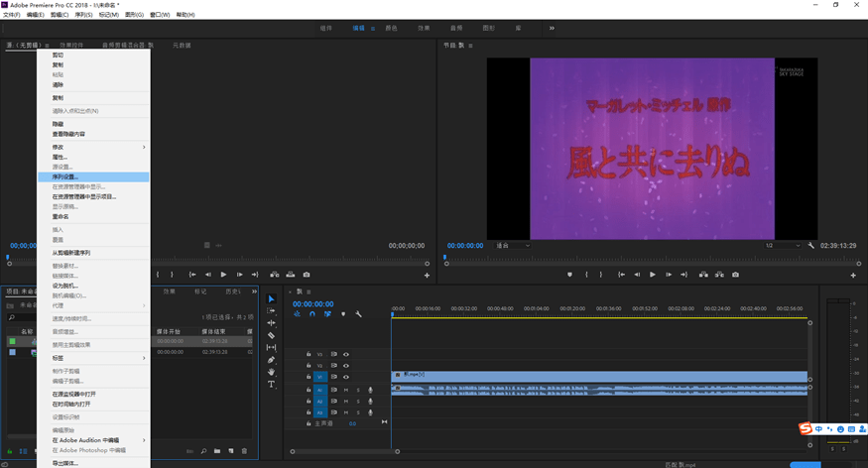Select the Pen tool in the toolbox
The height and width of the screenshot is (468, 868).
(272, 360)
